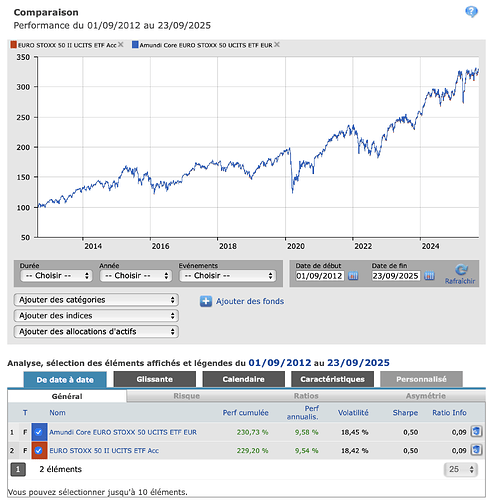Open the 25 items per page dropdown
The width and height of the screenshot is (493, 500).
(461, 469)
